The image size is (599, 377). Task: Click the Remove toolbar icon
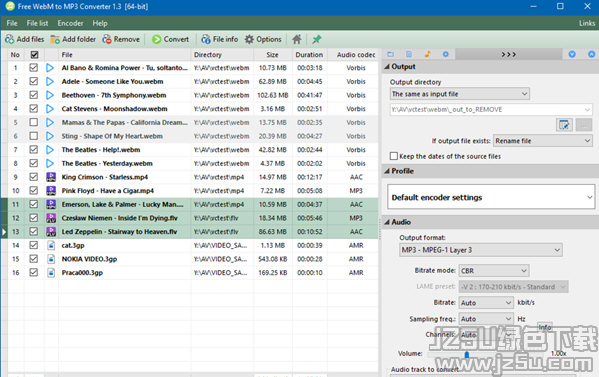[107, 39]
